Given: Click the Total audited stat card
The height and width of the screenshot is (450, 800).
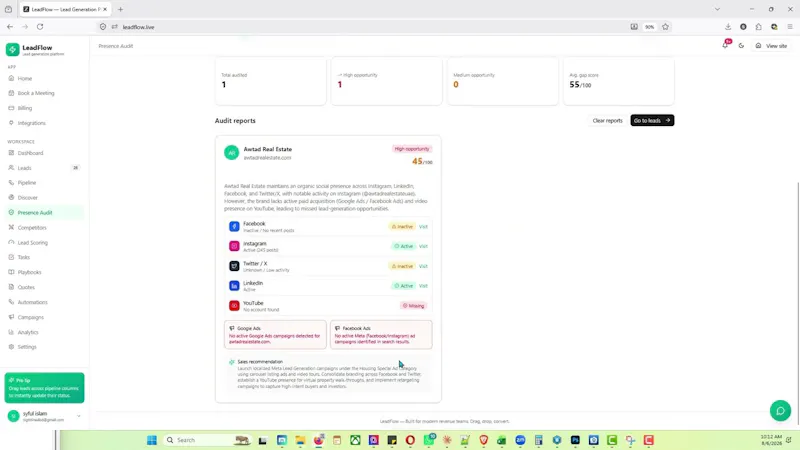Looking at the screenshot, I should [270, 82].
